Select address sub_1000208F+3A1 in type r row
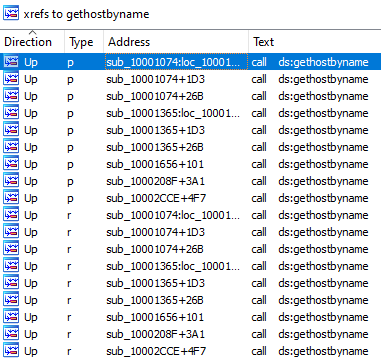Screen dimensions: 381x364 [155, 334]
